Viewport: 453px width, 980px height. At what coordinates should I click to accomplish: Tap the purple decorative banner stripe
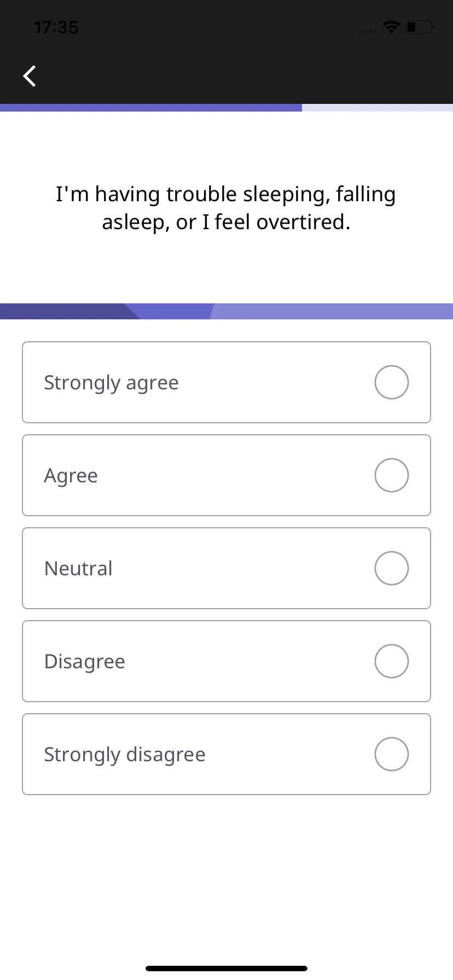(x=226, y=311)
